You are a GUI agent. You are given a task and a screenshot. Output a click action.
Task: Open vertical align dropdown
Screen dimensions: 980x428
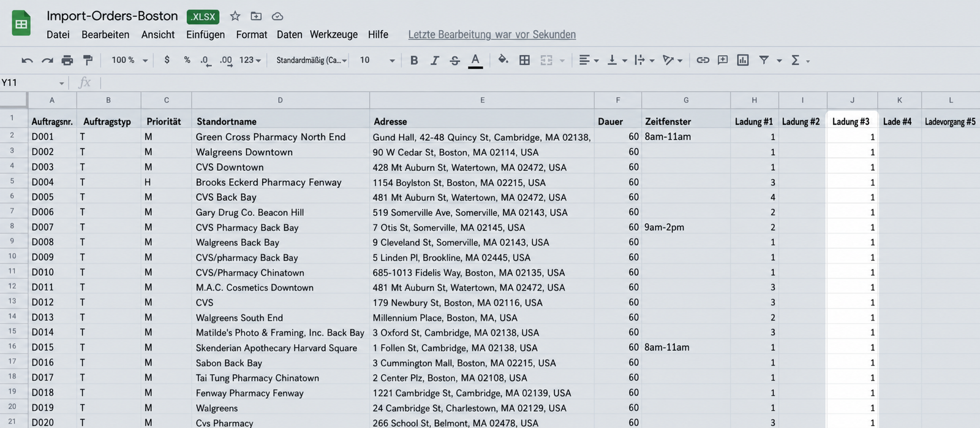616,60
